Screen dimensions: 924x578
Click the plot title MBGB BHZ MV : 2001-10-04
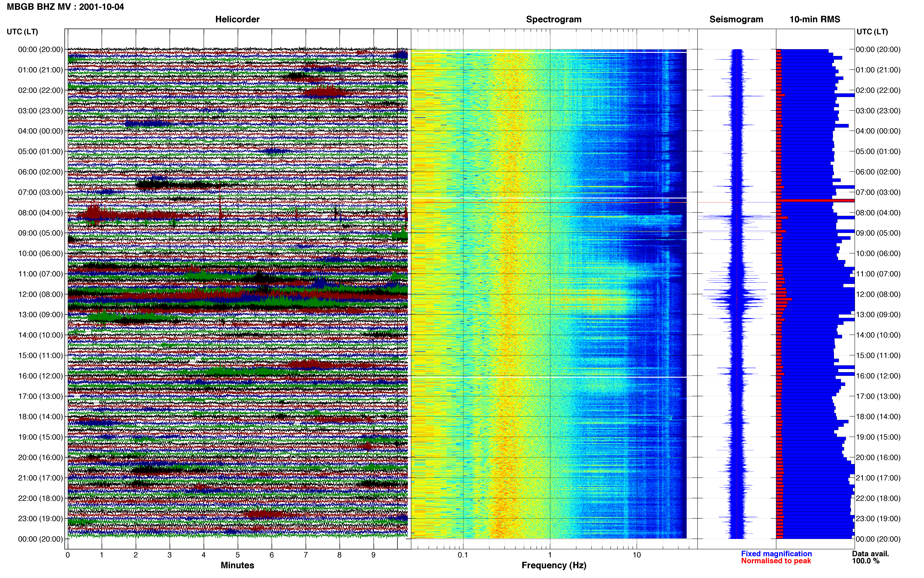[65, 6]
